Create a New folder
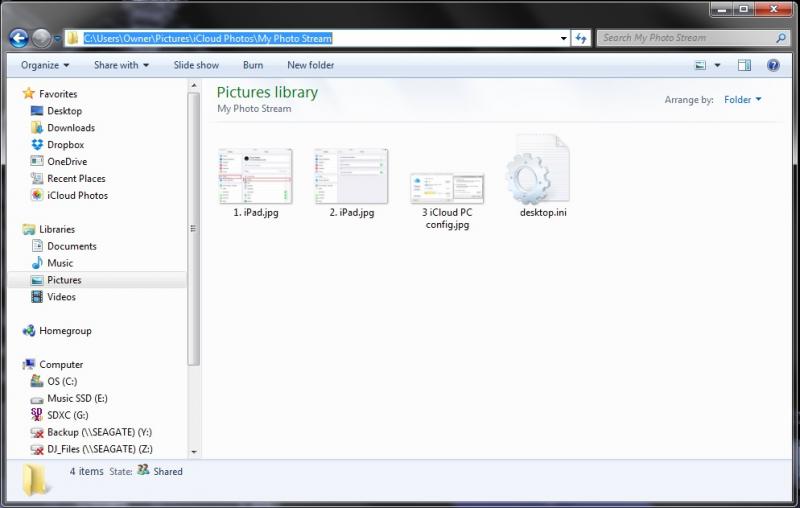Viewport: 800px width, 508px height. [x=310, y=65]
